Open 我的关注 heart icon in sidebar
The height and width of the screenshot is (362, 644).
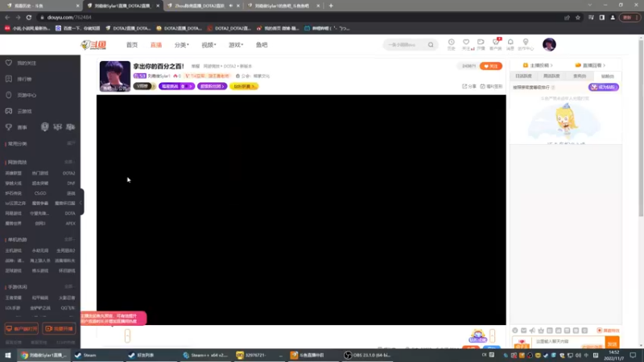click(x=9, y=63)
